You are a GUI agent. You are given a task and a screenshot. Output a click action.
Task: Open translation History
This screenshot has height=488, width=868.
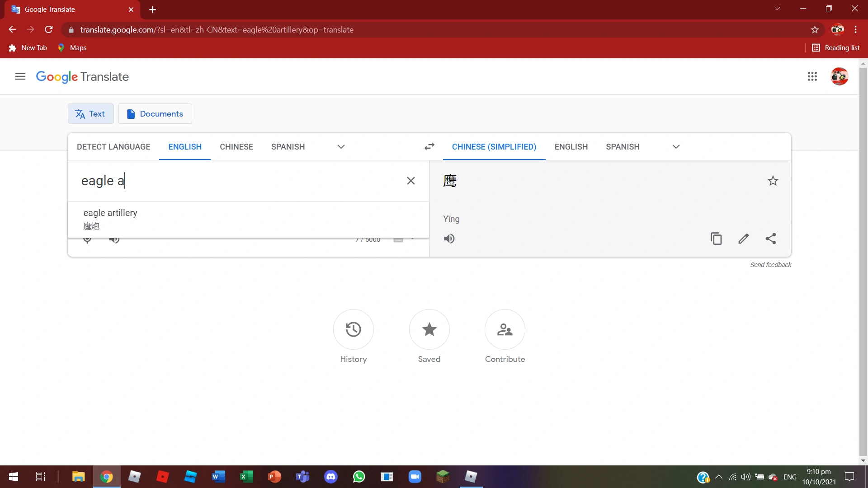pyautogui.click(x=353, y=329)
